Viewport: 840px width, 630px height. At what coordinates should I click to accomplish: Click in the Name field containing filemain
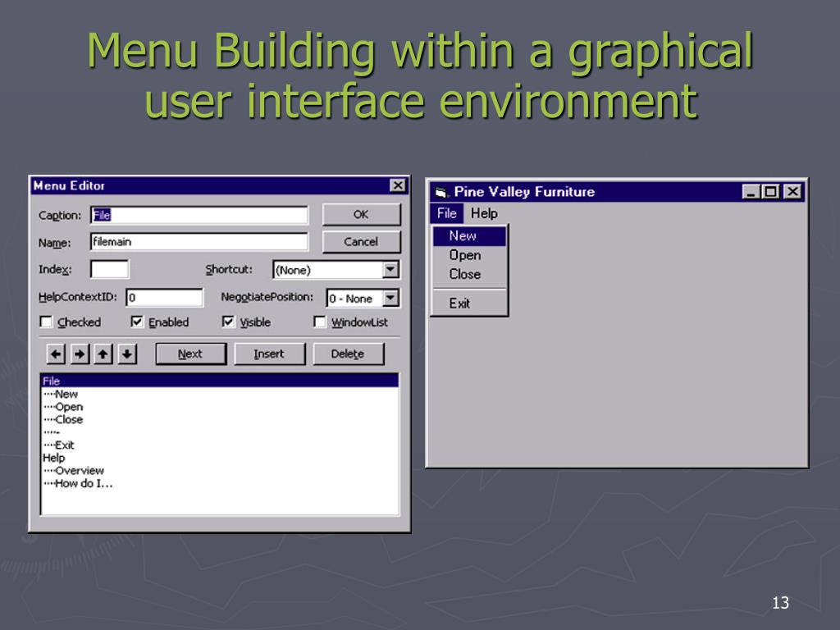[x=199, y=242]
